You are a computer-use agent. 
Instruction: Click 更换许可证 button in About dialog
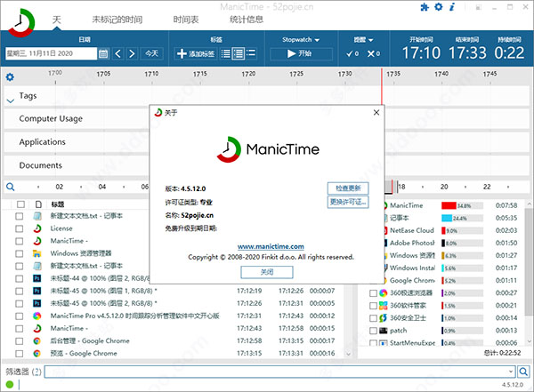point(348,202)
